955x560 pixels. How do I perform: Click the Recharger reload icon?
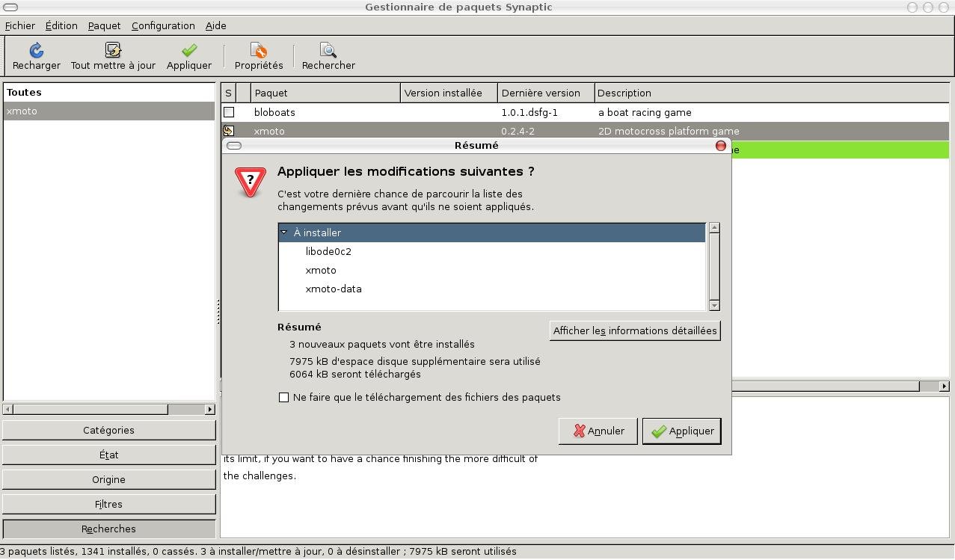pyautogui.click(x=36, y=50)
